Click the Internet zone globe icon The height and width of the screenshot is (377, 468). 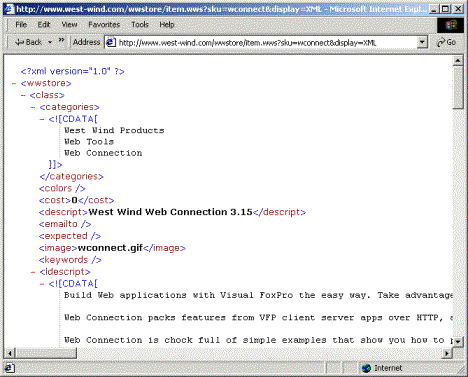click(x=366, y=368)
